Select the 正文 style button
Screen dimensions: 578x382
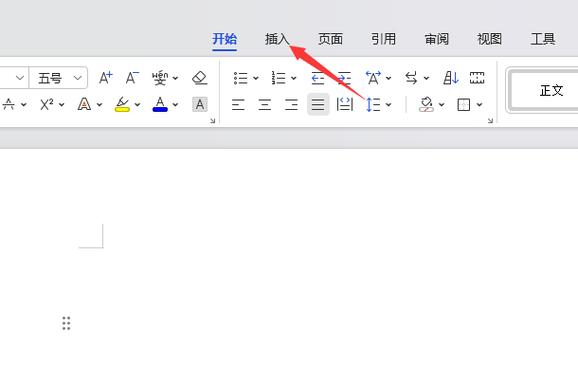point(544,90)
